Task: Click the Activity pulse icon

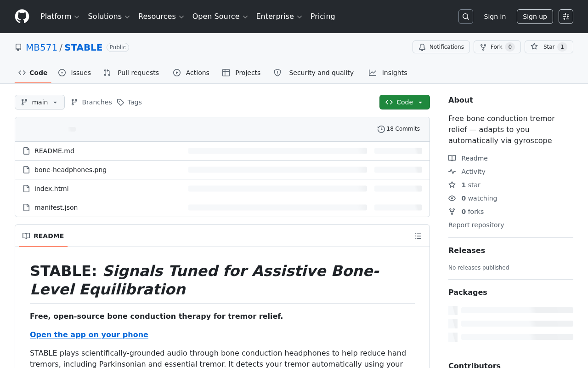Action: tap(452, 172)
